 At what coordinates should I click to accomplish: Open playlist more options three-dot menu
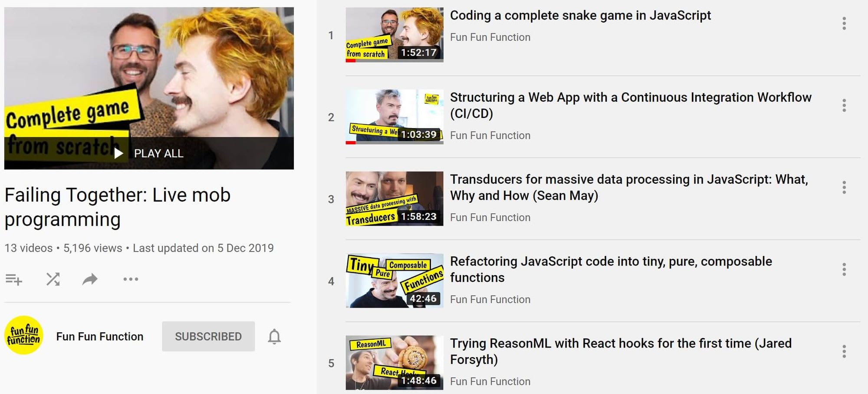click(x=131, y=279)
